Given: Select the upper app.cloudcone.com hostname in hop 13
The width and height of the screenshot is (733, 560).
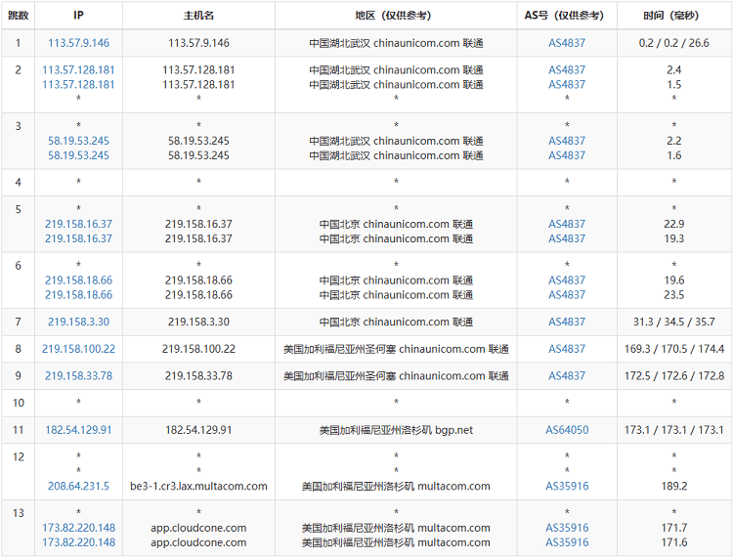Looking at the screenshot, I should pos(198,528).
